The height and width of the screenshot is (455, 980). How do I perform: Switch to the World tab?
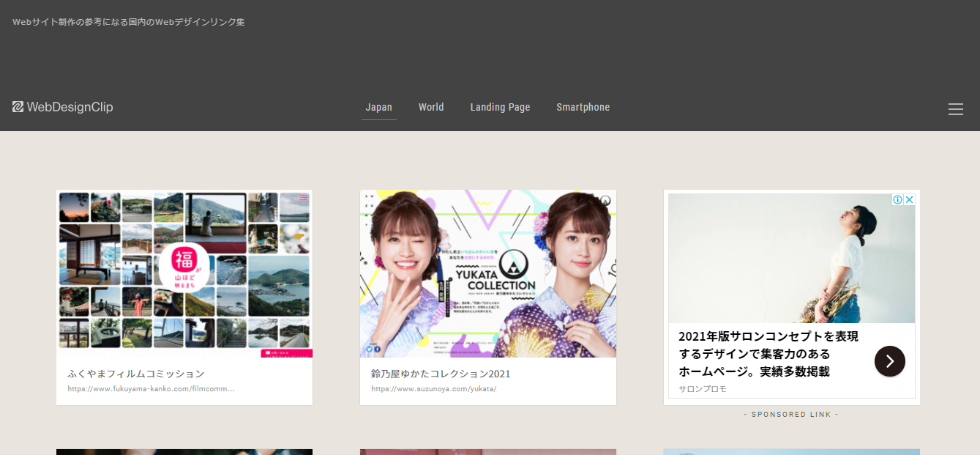(431, 107)
